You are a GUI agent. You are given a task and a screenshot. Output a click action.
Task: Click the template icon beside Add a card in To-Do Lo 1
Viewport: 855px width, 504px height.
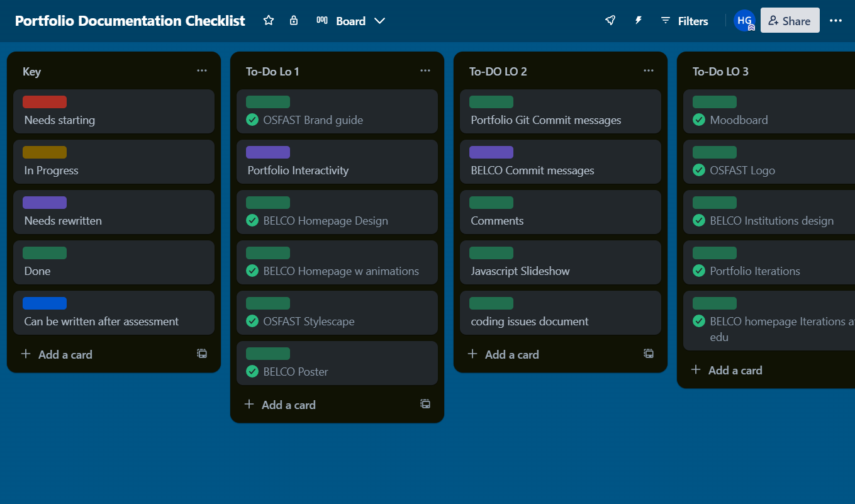click(425, 404)
